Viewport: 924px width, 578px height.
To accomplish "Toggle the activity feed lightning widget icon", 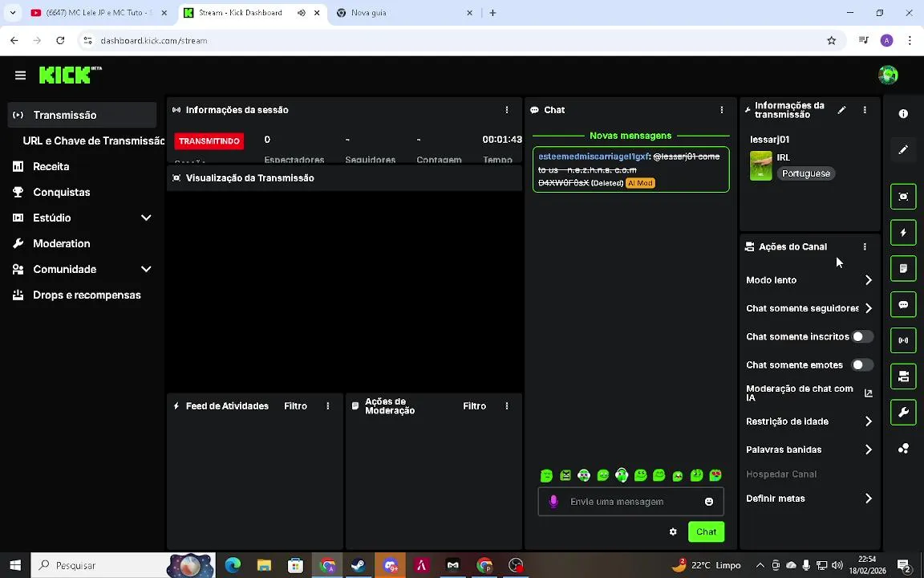I will [903, 232].
